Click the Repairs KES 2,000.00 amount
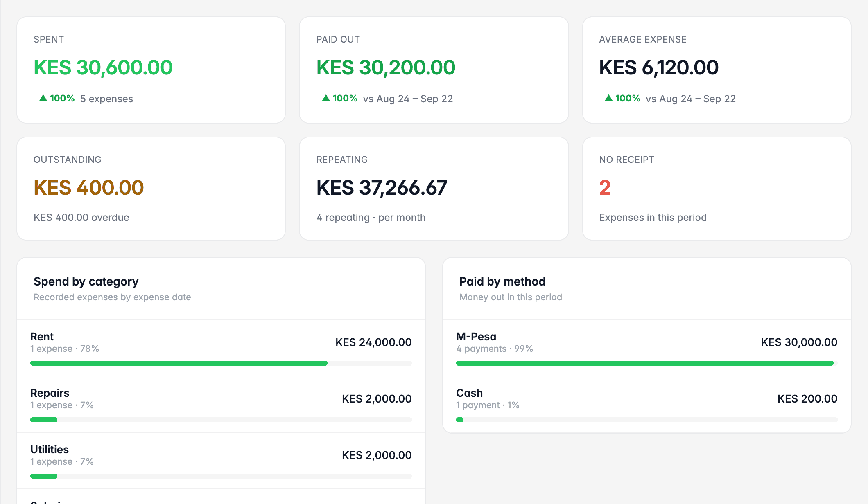 (x=377, y=399)
